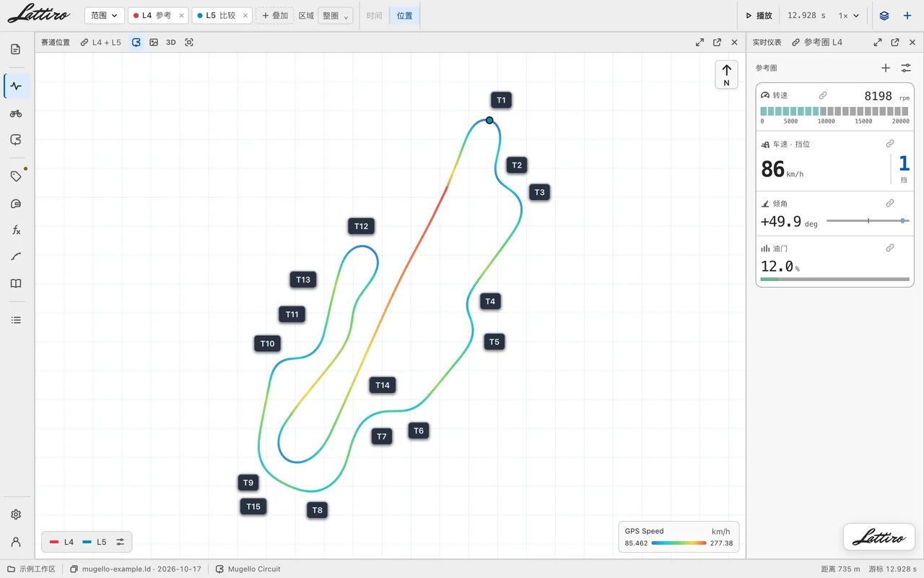This screenshot has height=578, width=924.
Task: Click the 叠加 add overlay button
Action: [x=274, y=15]
